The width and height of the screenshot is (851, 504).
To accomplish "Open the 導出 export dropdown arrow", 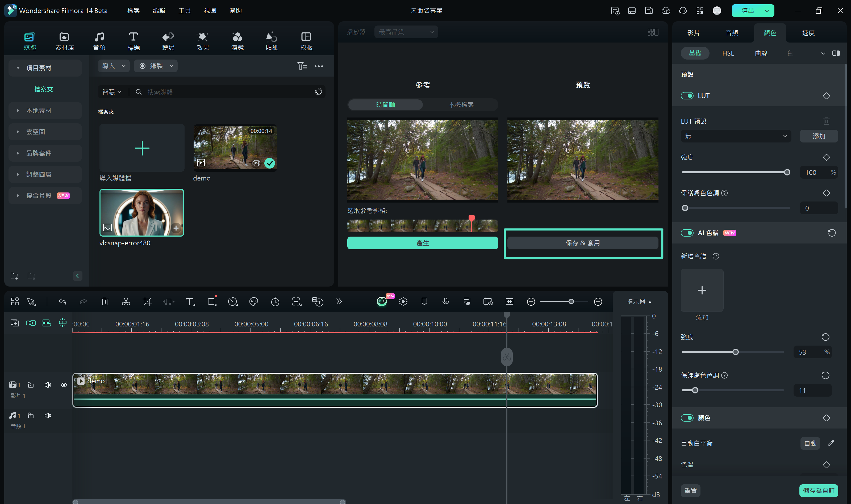I will [x=767, y=11].
